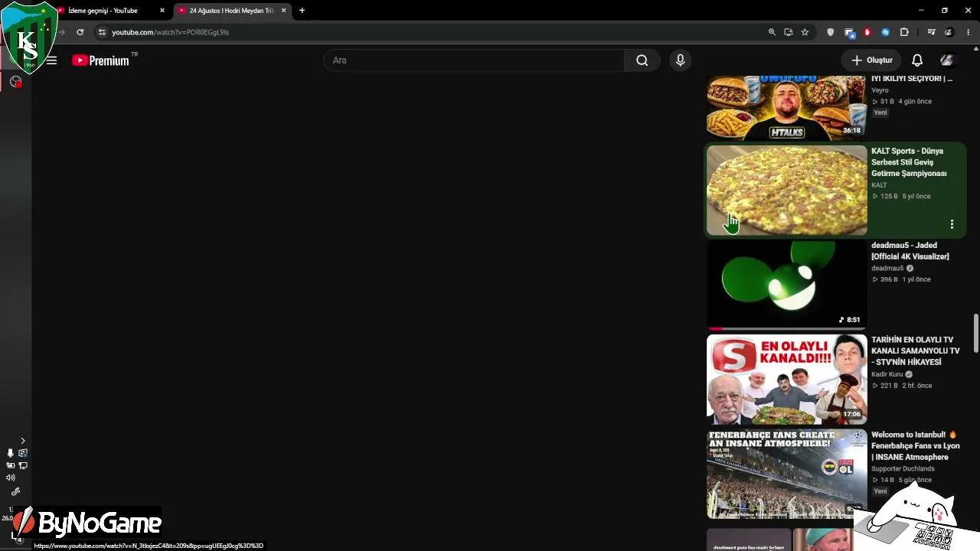Visit the deadmau5 channel link
980x551 pixels.
[887, 269]
